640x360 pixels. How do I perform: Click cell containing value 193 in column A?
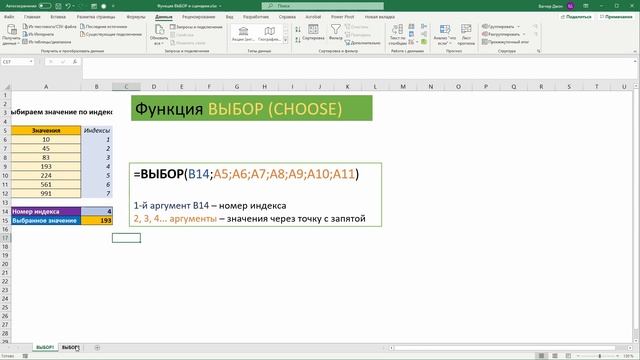[x=46, y=167]
